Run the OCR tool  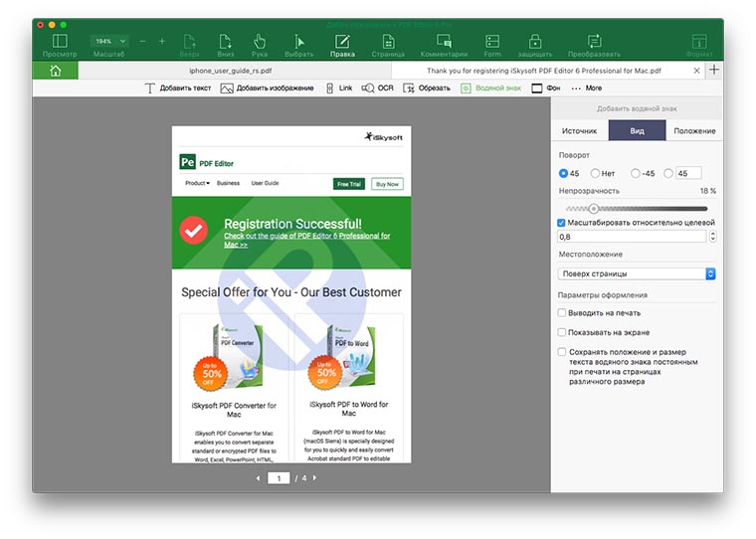pos(378,89)
